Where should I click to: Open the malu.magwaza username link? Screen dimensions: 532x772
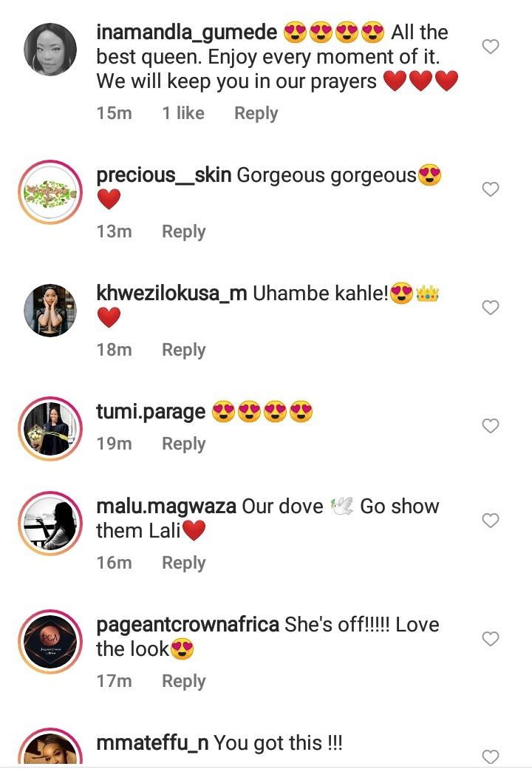[x=166, y=507]
